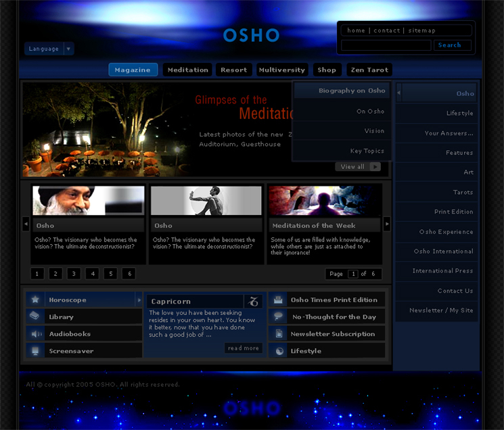Viewport: 504px width, 430px height.
Task: Select Contact Us in the sidebar
Action: click(436, 291)
